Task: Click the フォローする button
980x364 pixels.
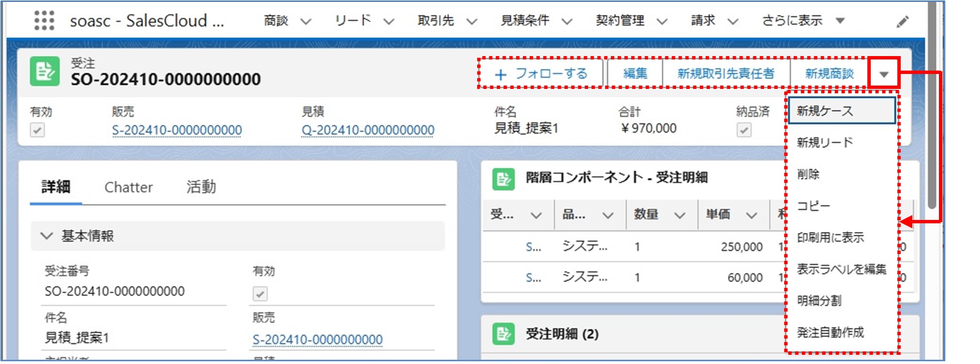Action: pyautogui.click(x=541, y=73)
